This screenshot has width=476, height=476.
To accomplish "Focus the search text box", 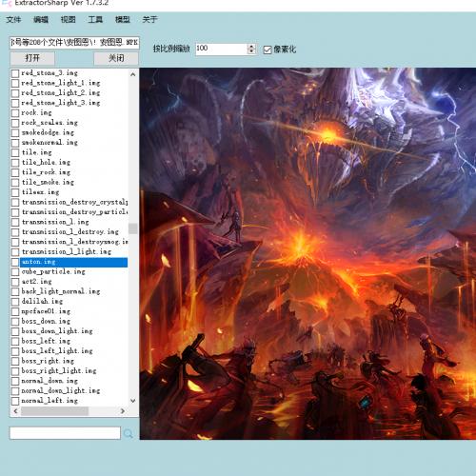I will (x=65, y=433).
